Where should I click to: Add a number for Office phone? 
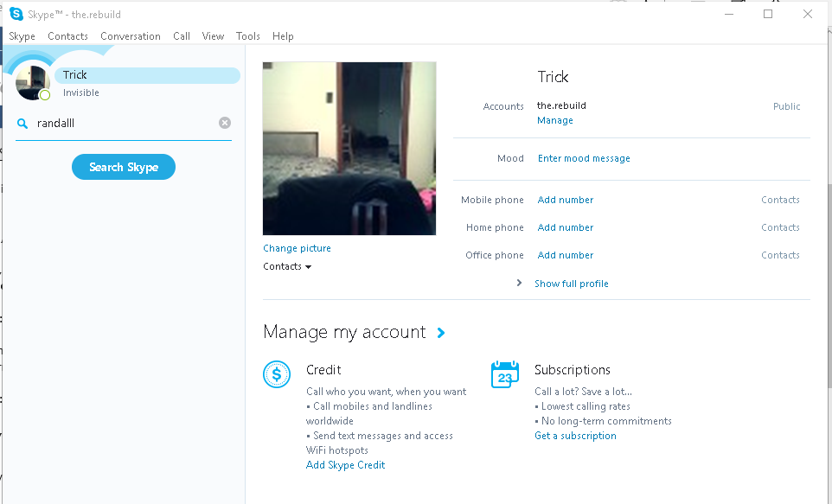[x=566, y=255]
